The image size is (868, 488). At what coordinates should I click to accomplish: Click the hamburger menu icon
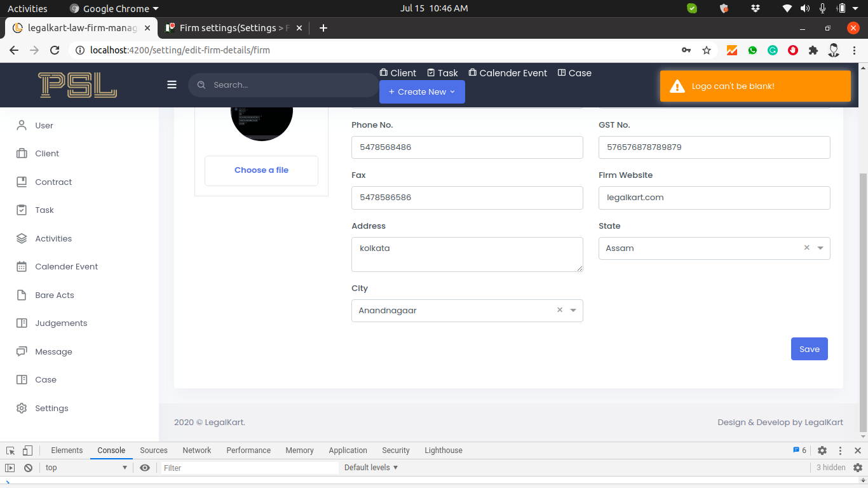(x=172, y=85)
